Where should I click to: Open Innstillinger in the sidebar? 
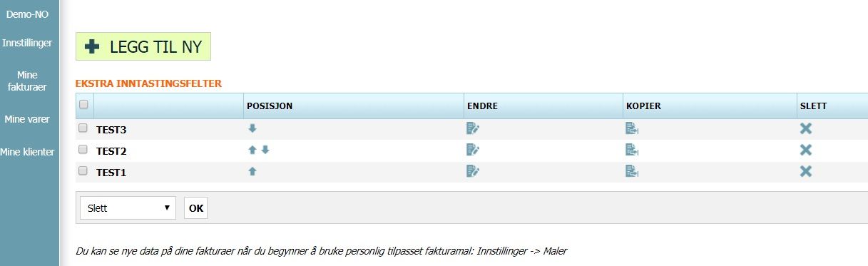tap(27, 43)
